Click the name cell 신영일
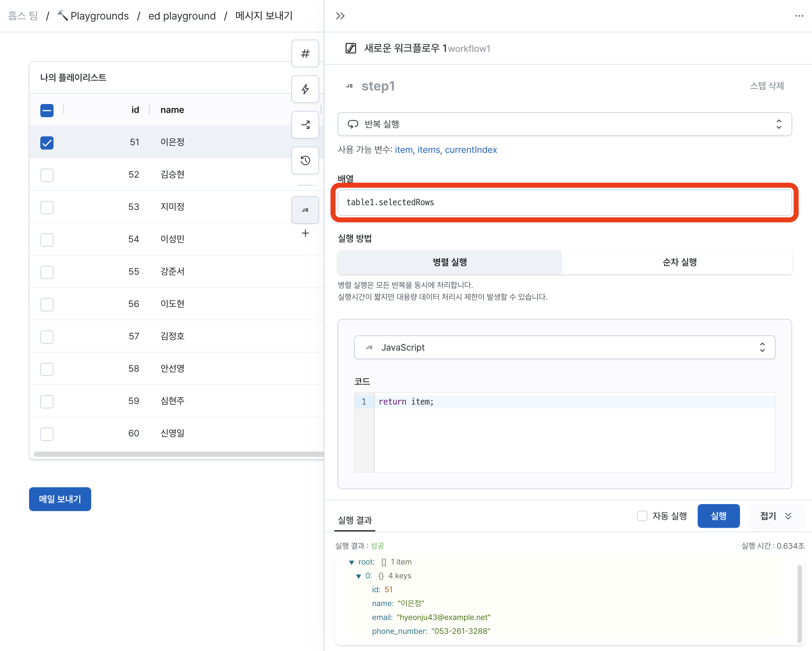Screen dimensions: 812x651 pyautogui.click(x=172, y=433)
